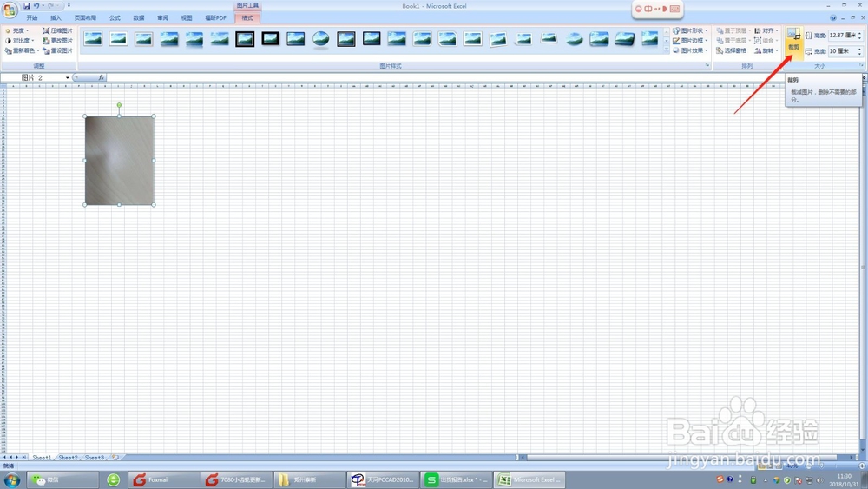Expand the Contrast (对比度) dropdown
This screenshot has width=868, height=489.
(x=19, y=41)
